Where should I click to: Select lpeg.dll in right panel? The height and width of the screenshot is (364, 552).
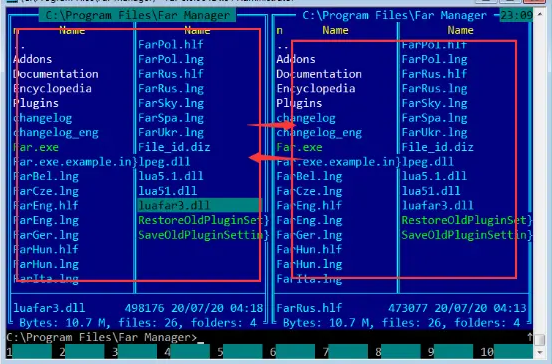point(428,162)
